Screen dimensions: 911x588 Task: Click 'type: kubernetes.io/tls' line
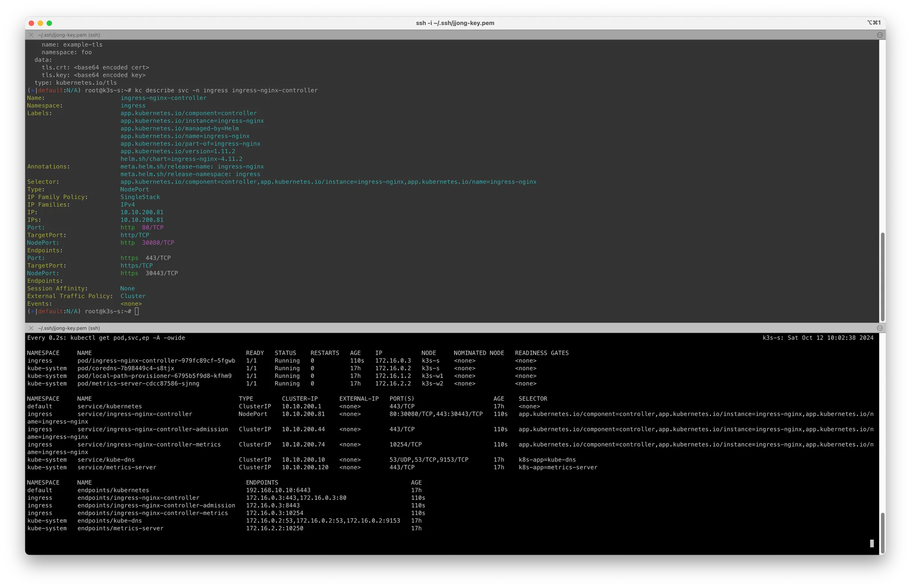76,83
